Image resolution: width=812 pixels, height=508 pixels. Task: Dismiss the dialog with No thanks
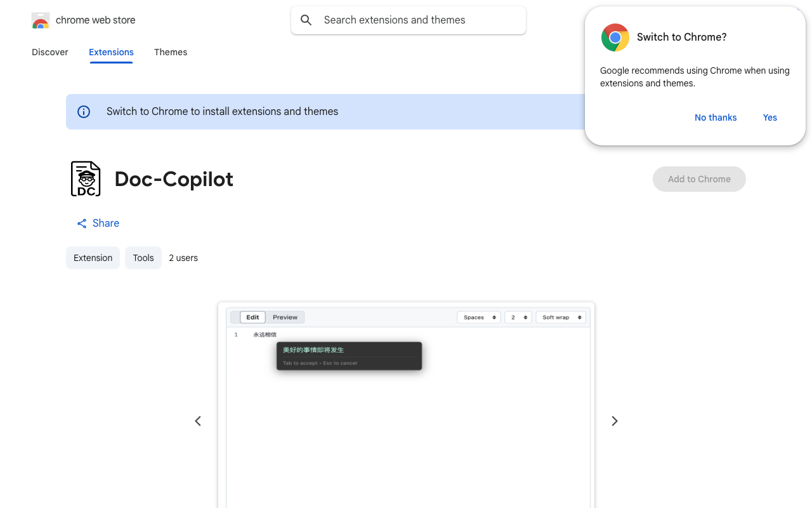pyautogui.click(x=716, y=117)
